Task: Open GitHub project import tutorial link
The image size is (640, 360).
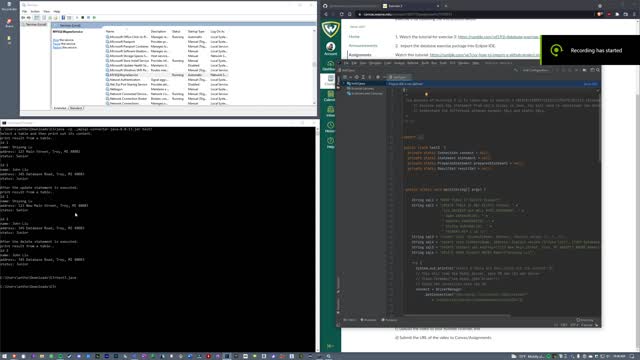Action: point(484,55)
